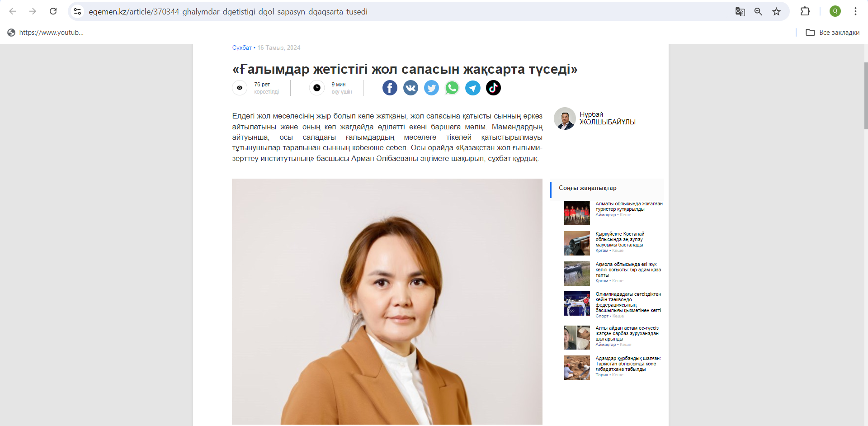Open the youtube bookmark in bookmarks bar

click(x=46, y=33)
